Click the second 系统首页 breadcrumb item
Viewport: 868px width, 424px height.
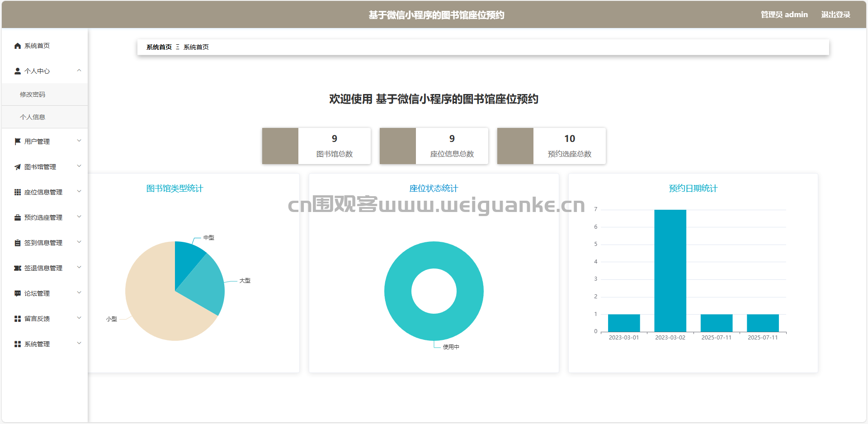(x=196, y=47)
